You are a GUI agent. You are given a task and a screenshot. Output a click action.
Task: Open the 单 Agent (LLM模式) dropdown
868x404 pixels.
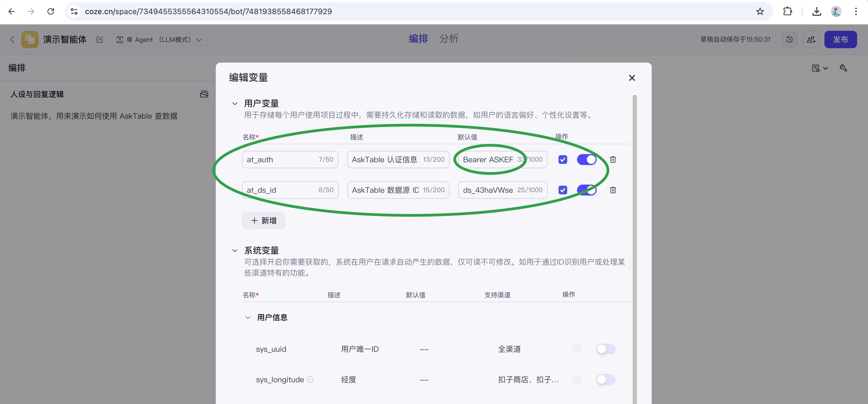(x=159, y=40)
